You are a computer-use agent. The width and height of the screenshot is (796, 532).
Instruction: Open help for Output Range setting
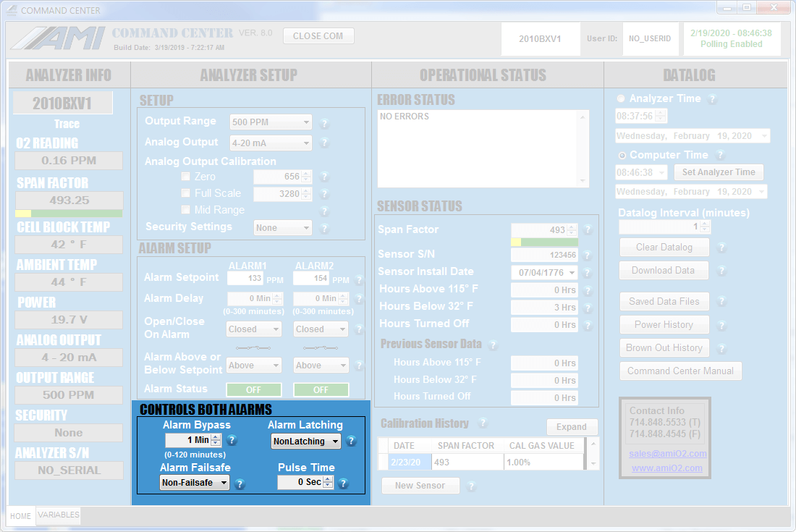324,123
